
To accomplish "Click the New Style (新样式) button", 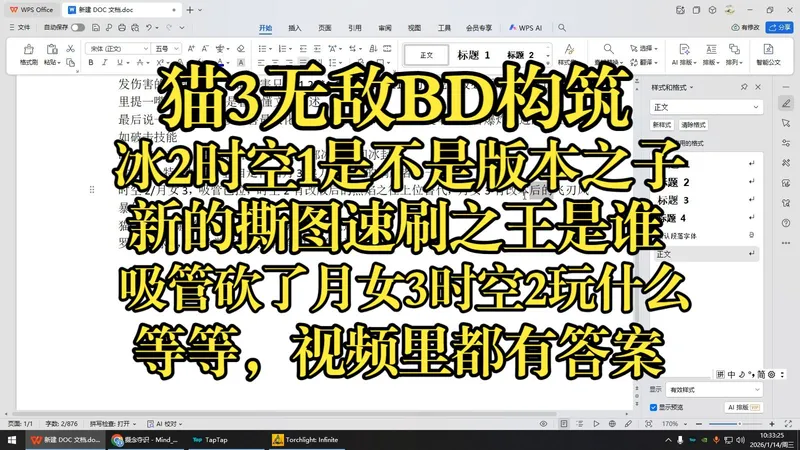I will (x=662, y=125).
